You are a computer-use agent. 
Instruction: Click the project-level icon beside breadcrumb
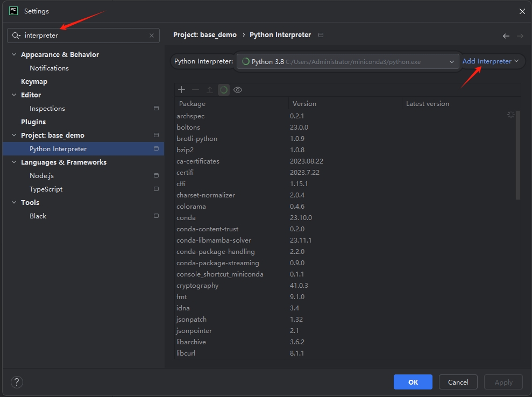click(321, 35)
